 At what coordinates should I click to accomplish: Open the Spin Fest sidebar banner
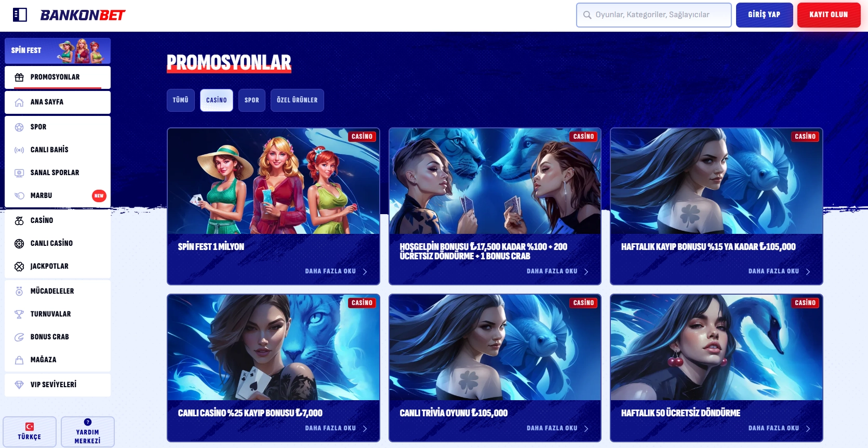pyautogui.click(x=58, y=50)
